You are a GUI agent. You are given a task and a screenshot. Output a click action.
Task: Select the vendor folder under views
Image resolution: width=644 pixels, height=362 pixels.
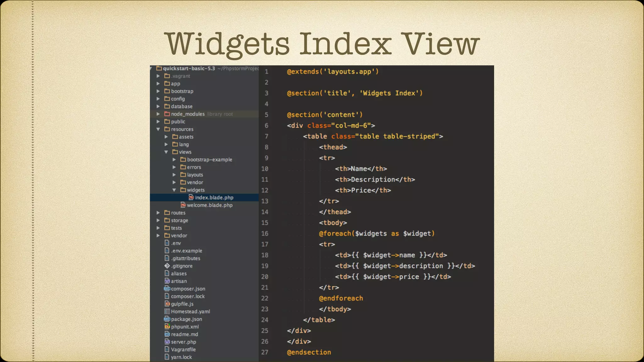(x=204, y=182)
